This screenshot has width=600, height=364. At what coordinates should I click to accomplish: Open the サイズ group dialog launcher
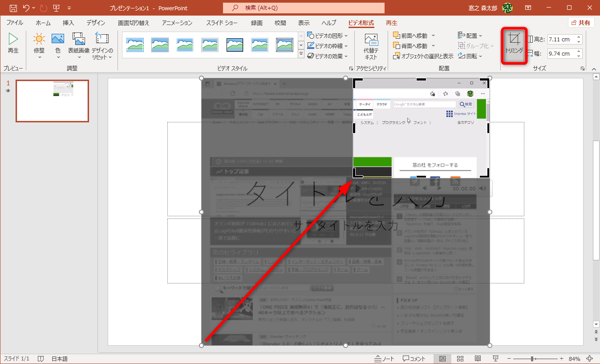[x=583, y=69]
